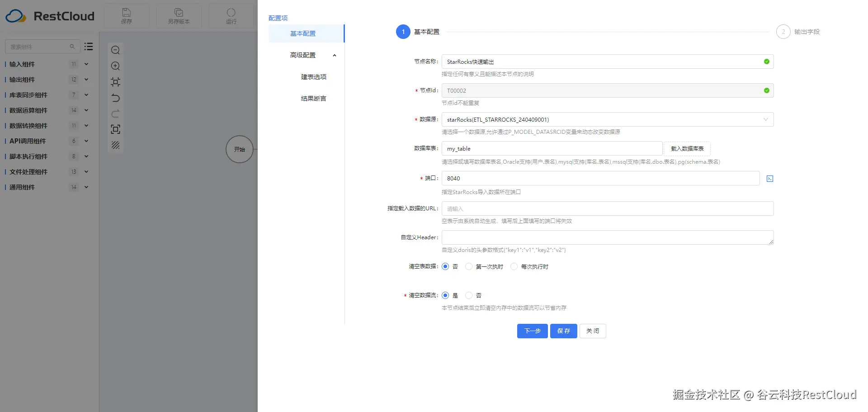Select 是 for 清空数据流
Image resolution: width=868 pixels, height=412 pixels.
(x=445, y=295)
